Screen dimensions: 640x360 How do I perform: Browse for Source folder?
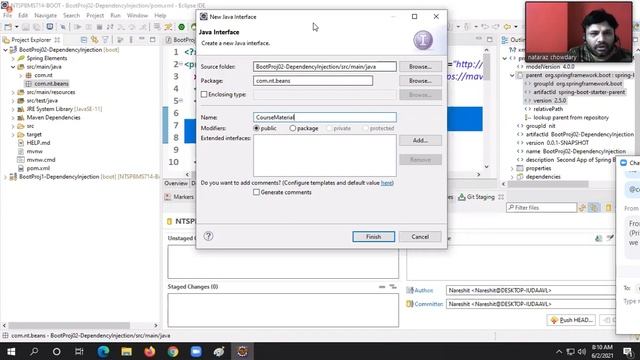coord(420,67)
